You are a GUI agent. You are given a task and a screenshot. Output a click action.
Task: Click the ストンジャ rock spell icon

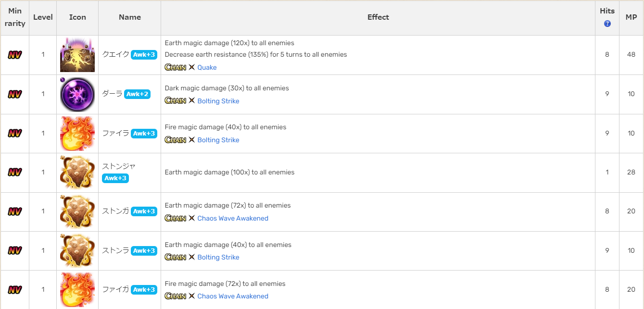click(x=77, y=173)
